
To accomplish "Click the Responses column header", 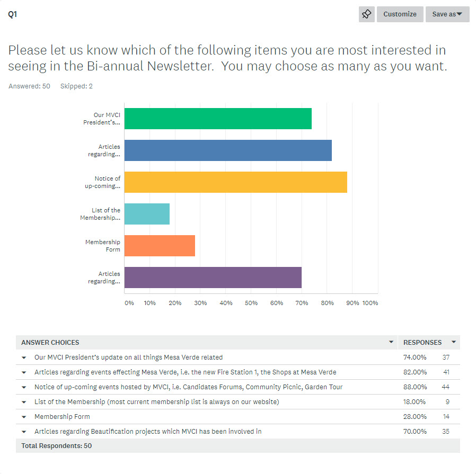I will [x=422, y=343].
